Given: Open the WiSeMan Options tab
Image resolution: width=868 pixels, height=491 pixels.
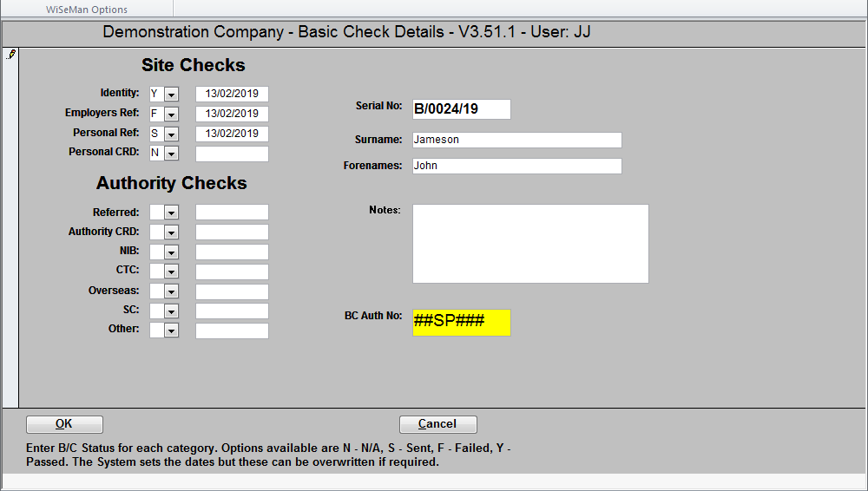Looking at the screenshot, I should click(x=86, y=10).
